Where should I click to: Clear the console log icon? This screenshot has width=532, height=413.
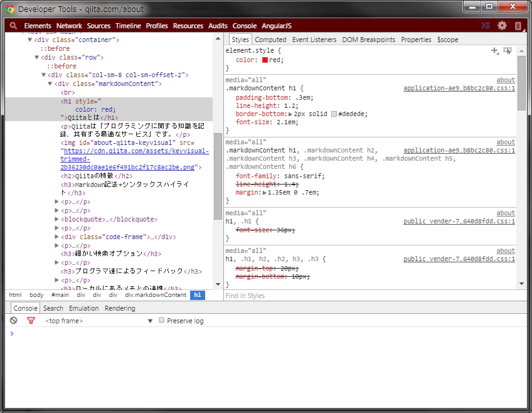point(14,320)
